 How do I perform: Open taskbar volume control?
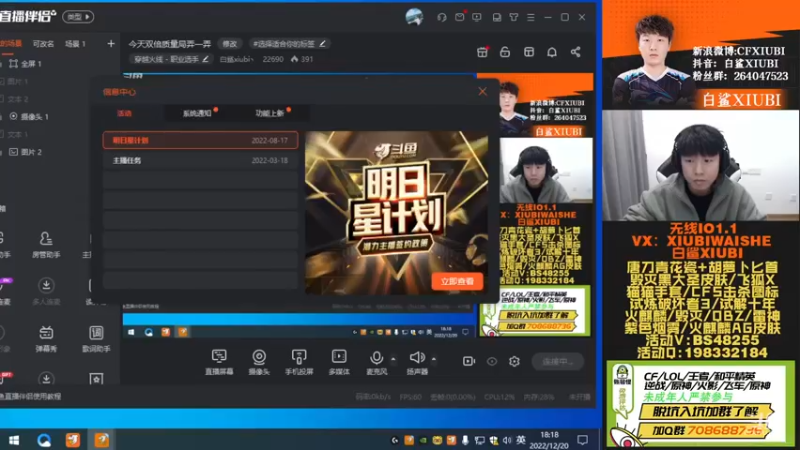point(507,440)
